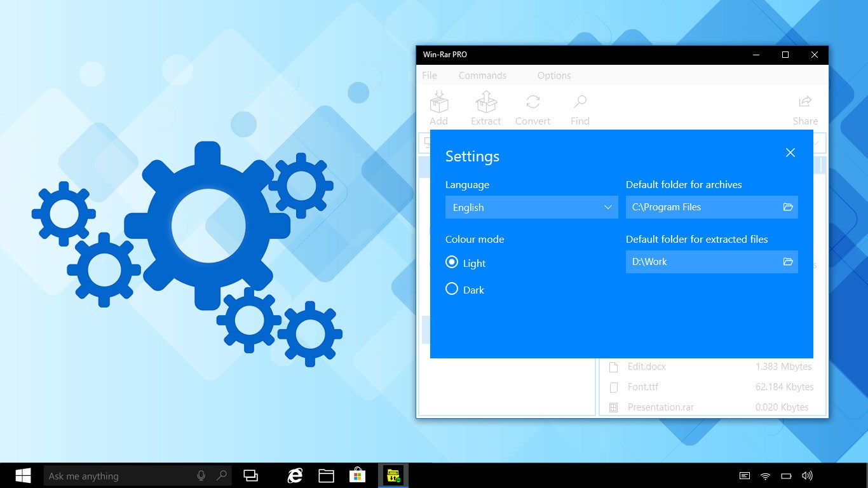Close the Settings panel with the X
Screen dimensions: 868x488
(790, 152)
